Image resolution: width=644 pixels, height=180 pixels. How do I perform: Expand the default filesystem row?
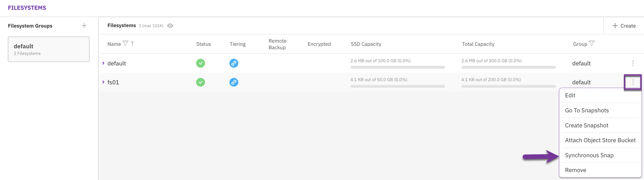pos(103,63)
